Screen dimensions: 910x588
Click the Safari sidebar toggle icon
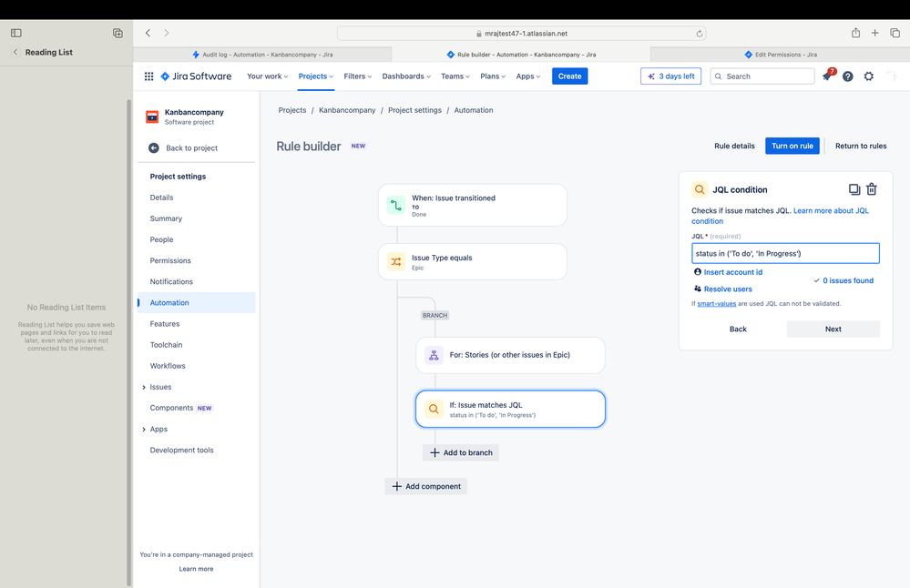click(x=16, y=33)
